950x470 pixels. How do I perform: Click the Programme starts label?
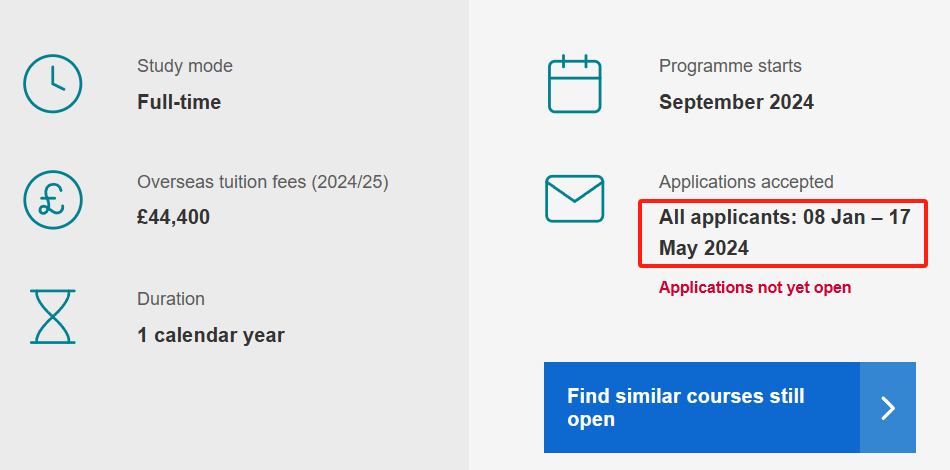(x=730, y=66)
